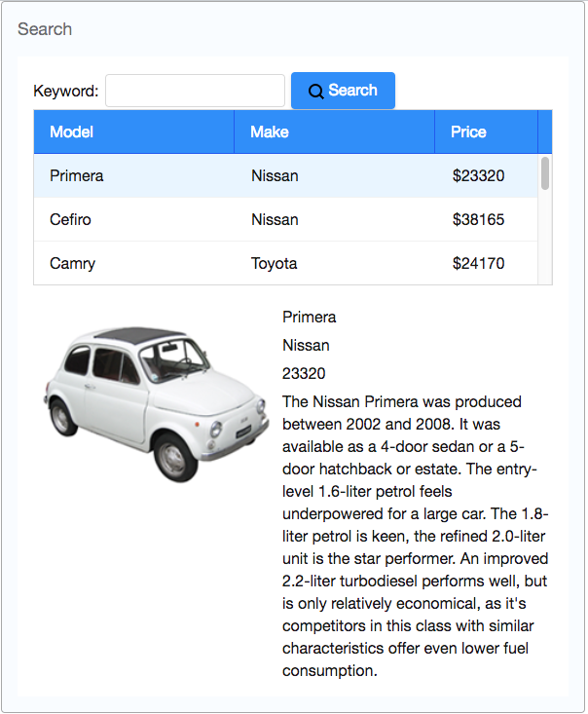Image resolution: width=588 pixels, height=714 pixels.
Task: Sort by the Model column header
Action: point(133,132)
